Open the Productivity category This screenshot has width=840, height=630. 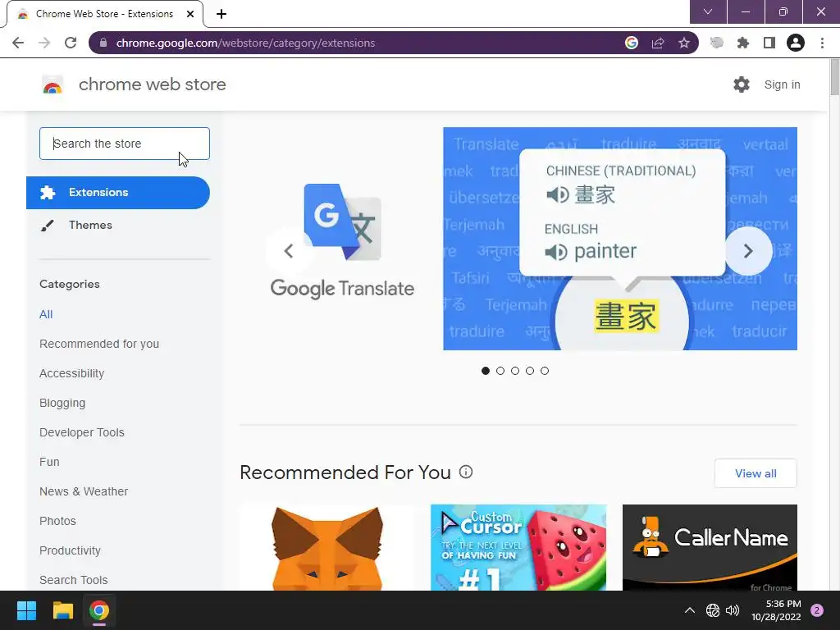(71, 550)
